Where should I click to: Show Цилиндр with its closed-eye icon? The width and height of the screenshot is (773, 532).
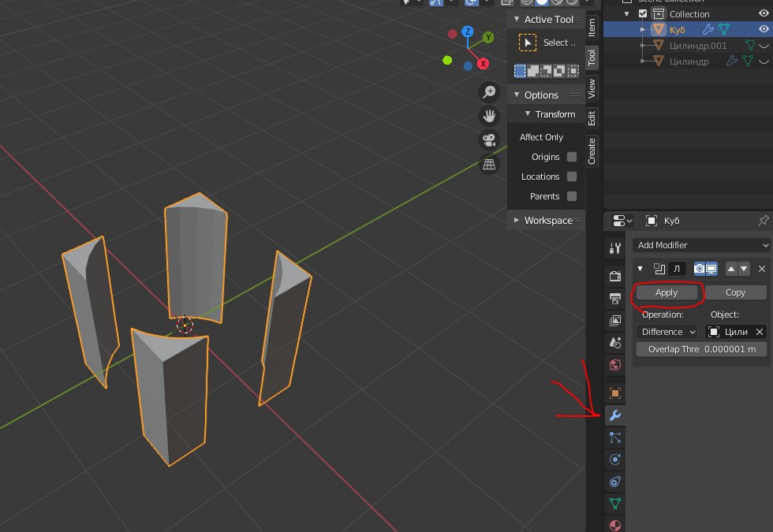[764, 61]
